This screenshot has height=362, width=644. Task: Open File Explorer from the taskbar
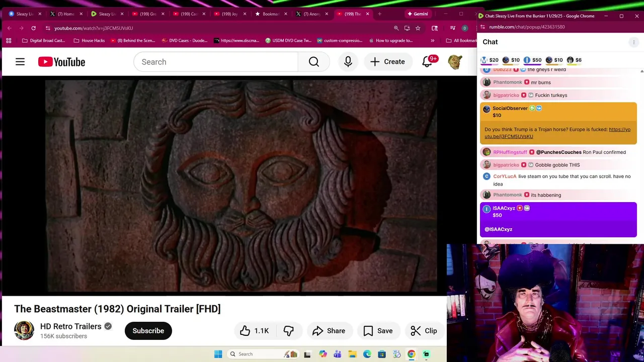[352, 354]
